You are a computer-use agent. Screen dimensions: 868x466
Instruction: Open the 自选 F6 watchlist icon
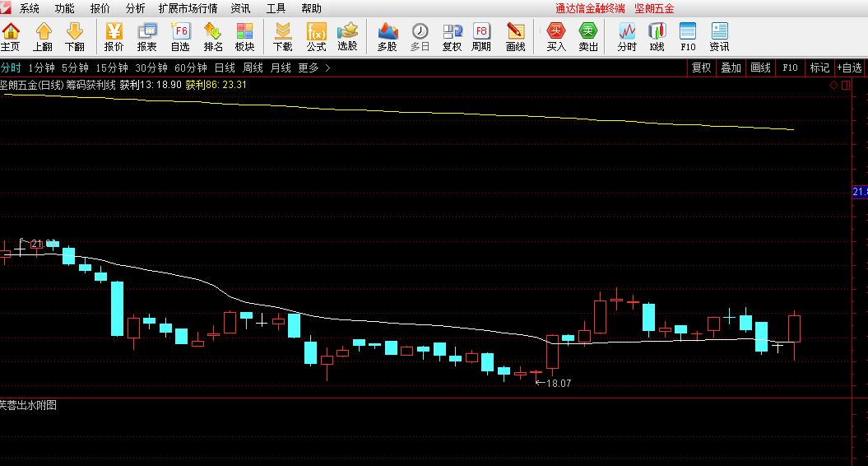point(180,37)
